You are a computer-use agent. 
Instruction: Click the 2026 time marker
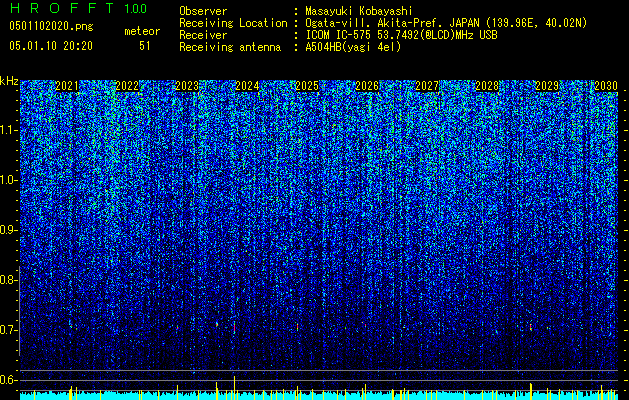point(367,86)
